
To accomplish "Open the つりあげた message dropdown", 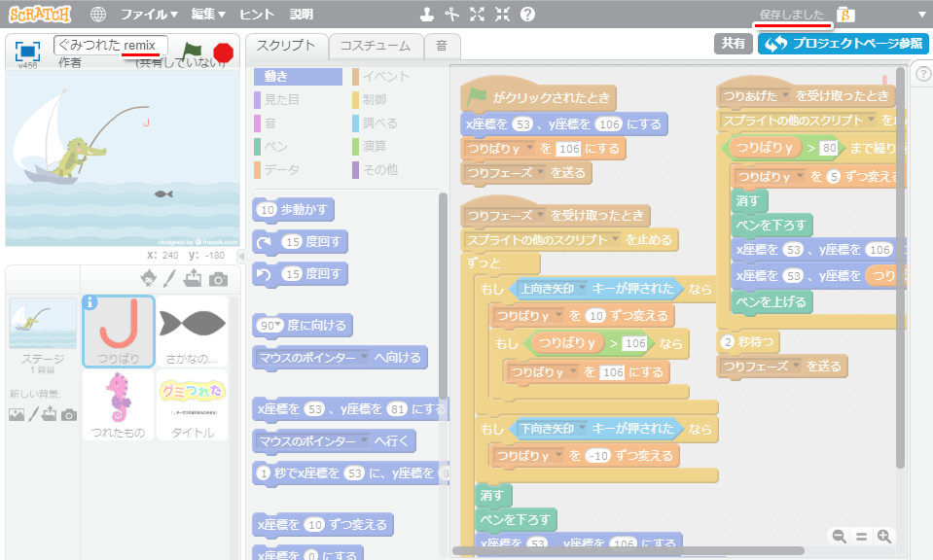I will (x=785, y=95).
